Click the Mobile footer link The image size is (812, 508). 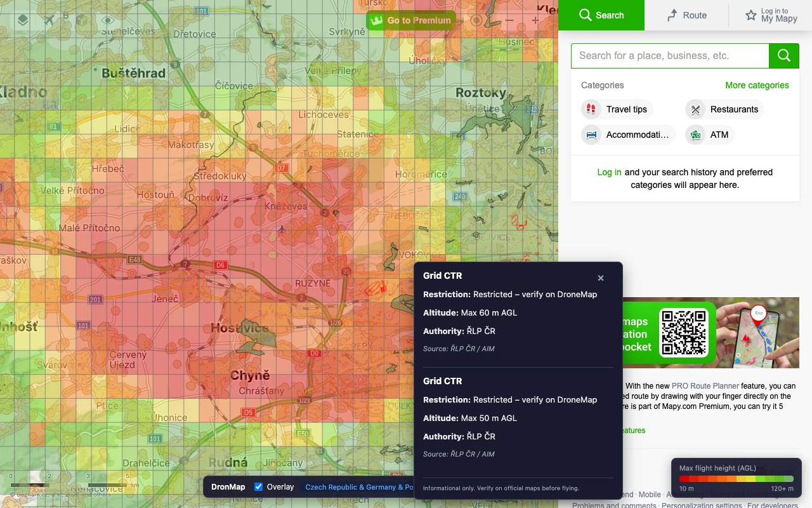650,495
